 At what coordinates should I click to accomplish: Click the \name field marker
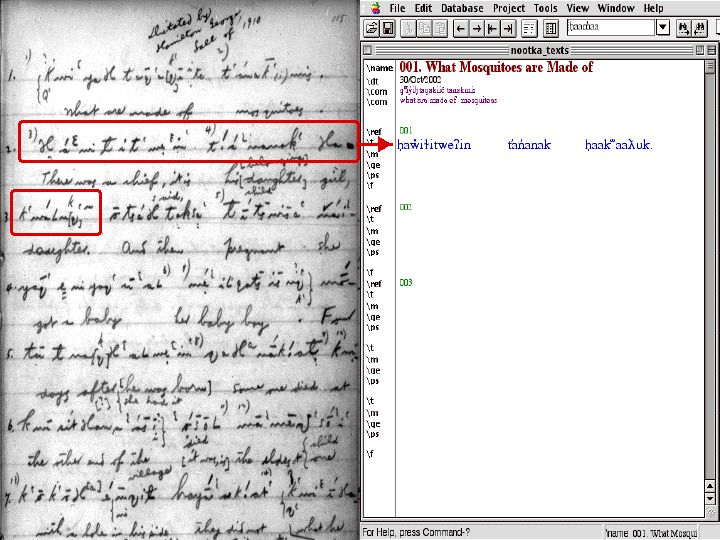[x=379, y=68]
